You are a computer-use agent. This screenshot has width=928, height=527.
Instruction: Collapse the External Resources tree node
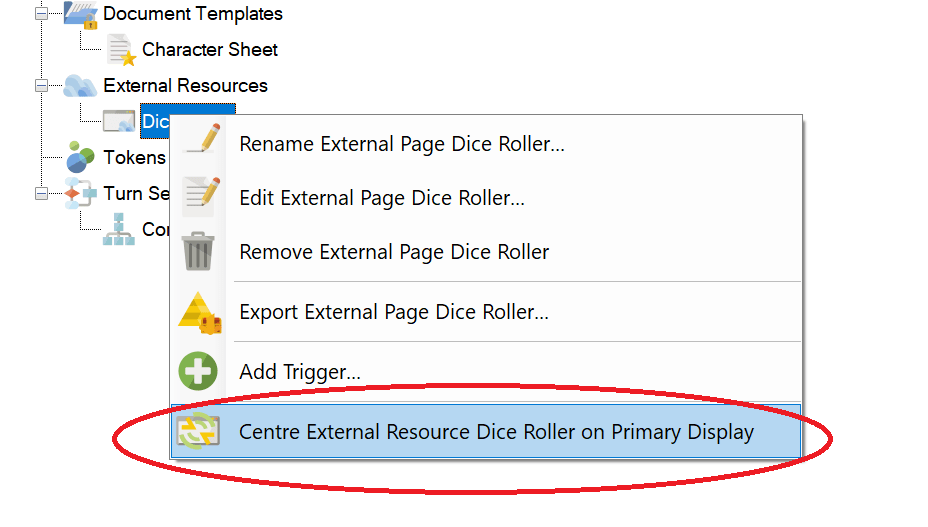(42, 86)
